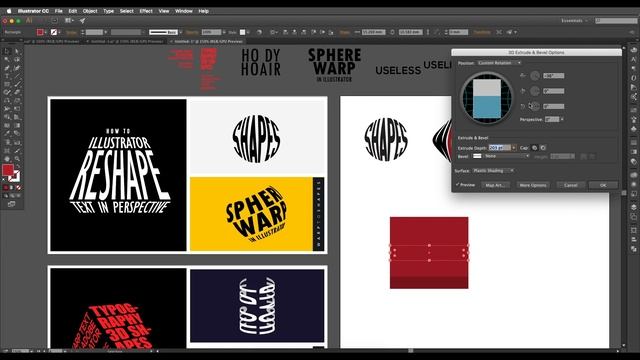Click the red 3D rectangle on the artboard
Viewport: 640px width, 360px height.
pos(429,253)
